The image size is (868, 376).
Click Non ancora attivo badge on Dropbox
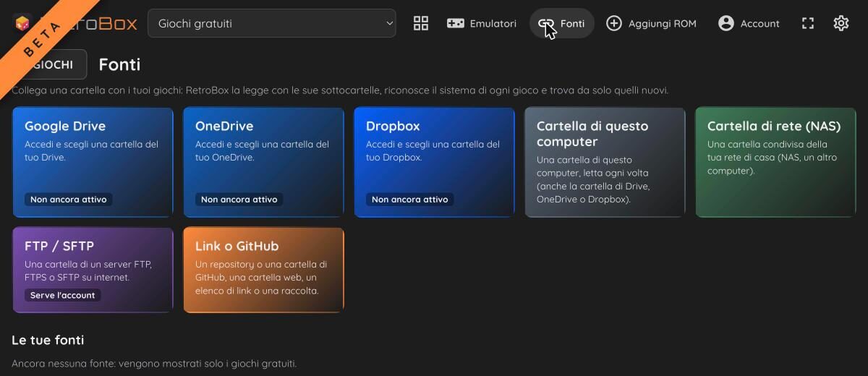click(x=410, y=200)
